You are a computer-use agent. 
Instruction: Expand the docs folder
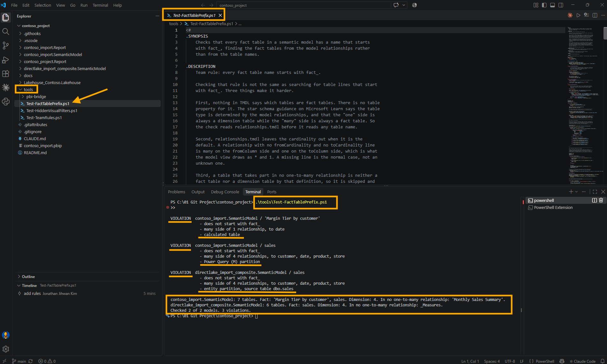pos(20,75)
